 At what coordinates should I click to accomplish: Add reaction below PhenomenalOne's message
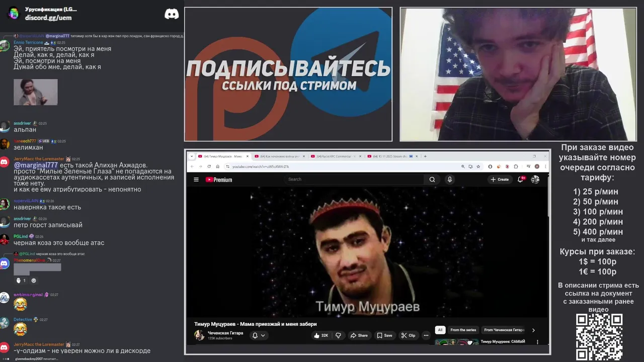[34, 281]
